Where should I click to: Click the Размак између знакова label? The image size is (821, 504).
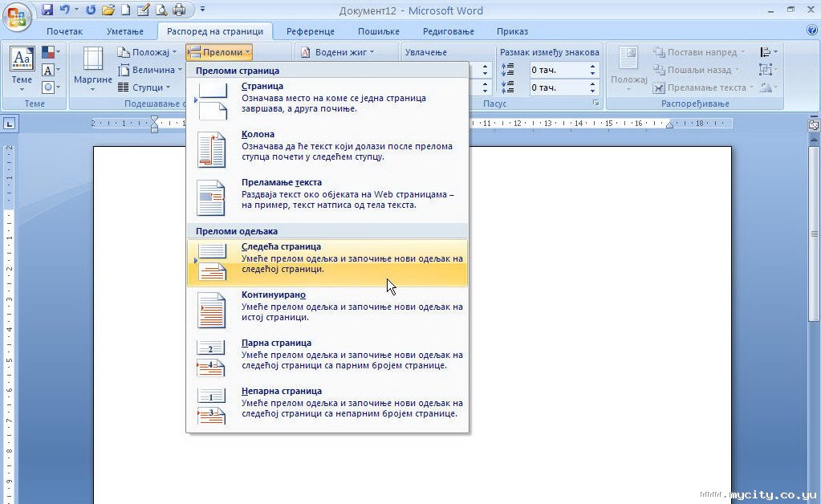[x=549, y=52]
